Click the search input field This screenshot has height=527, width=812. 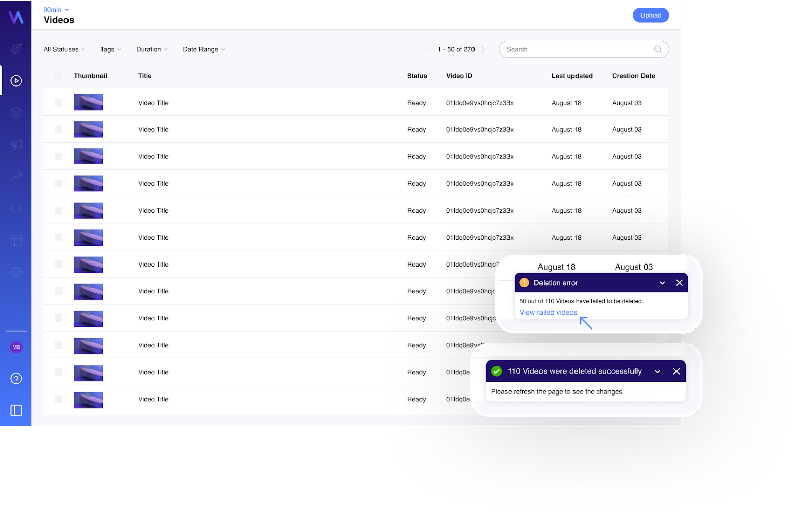[x=584, y=49]
